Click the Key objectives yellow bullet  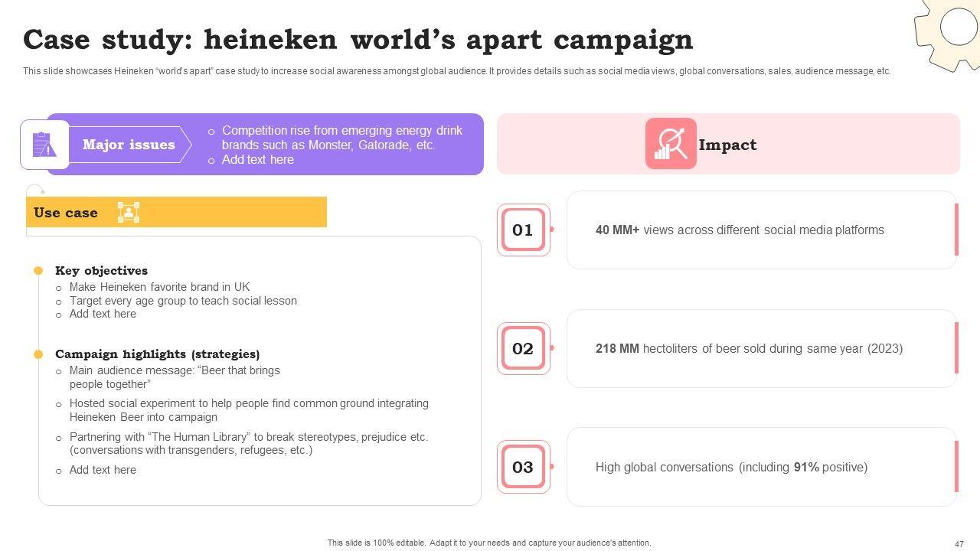click(x=38, y=271)
